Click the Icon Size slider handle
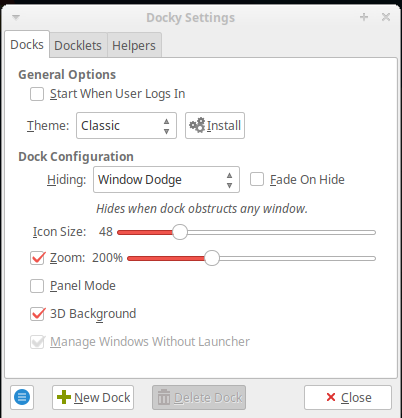 tap(180, 232)
